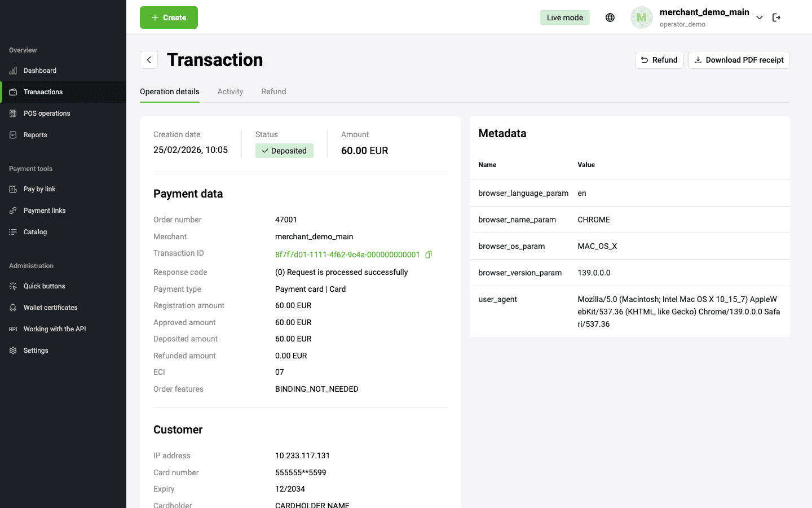The image size is (812, 508).
Task: Click the logout icon in header
Action: tap(776, 17)
